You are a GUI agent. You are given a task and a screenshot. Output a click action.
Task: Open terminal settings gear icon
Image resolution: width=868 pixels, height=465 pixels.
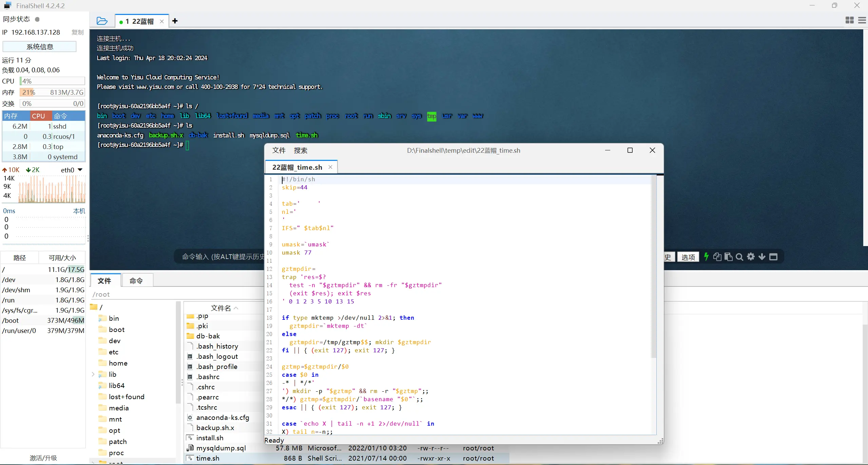point(751,257)
